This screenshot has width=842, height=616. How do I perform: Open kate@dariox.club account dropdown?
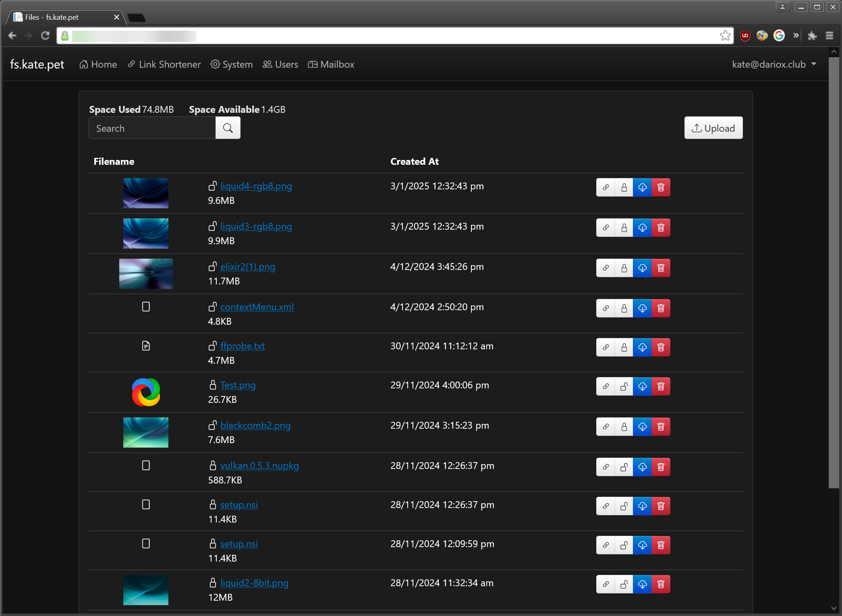pos(774,64)
